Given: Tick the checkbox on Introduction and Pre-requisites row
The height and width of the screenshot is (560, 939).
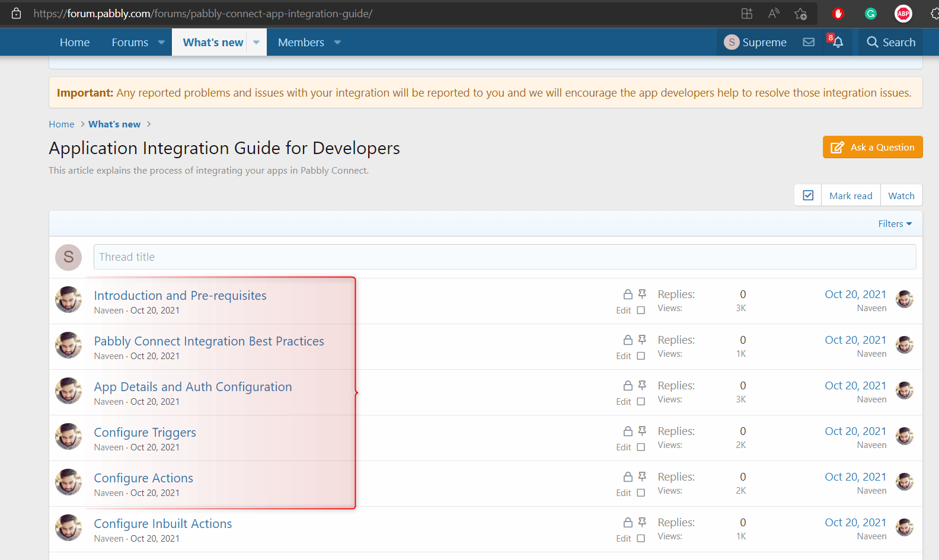Looking at the screenshot, I should pos(641,310).
